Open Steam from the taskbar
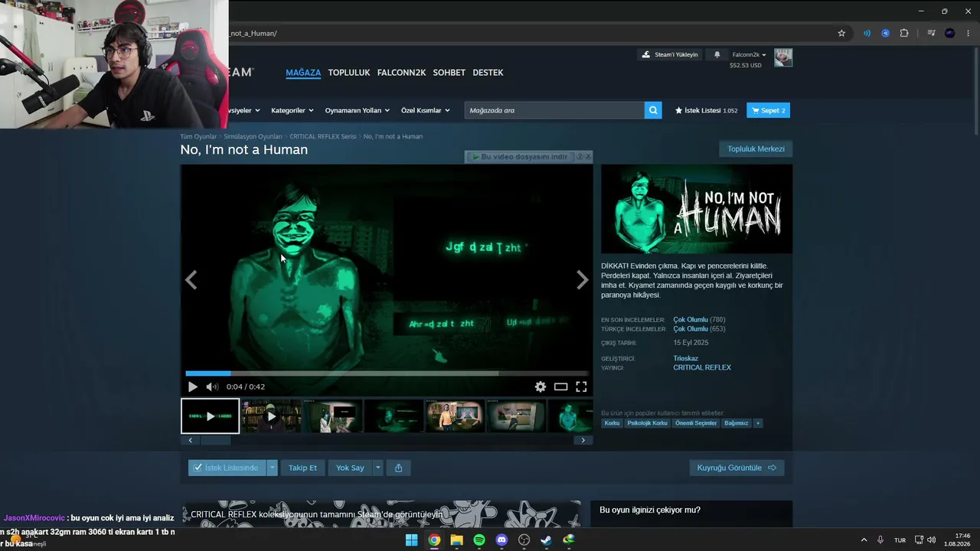The image size is (980, 551). [546, 540]
